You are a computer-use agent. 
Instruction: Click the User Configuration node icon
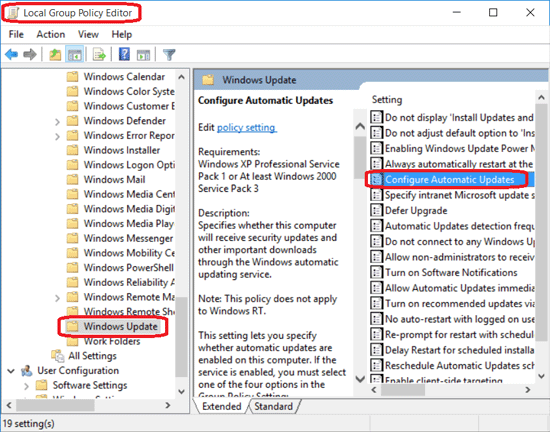pyautogui.click(x=26, y=371)
